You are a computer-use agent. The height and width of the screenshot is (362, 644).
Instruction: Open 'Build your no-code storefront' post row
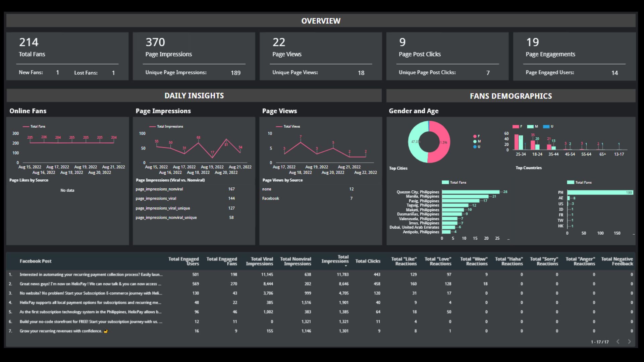pyautogui.click(x=91, y=322)
